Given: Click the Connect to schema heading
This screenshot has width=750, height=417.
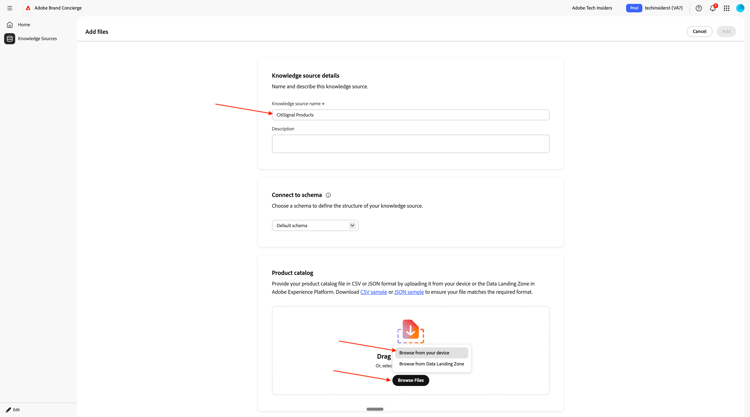Looking at the screenshot, I should (x=297, y=195).
